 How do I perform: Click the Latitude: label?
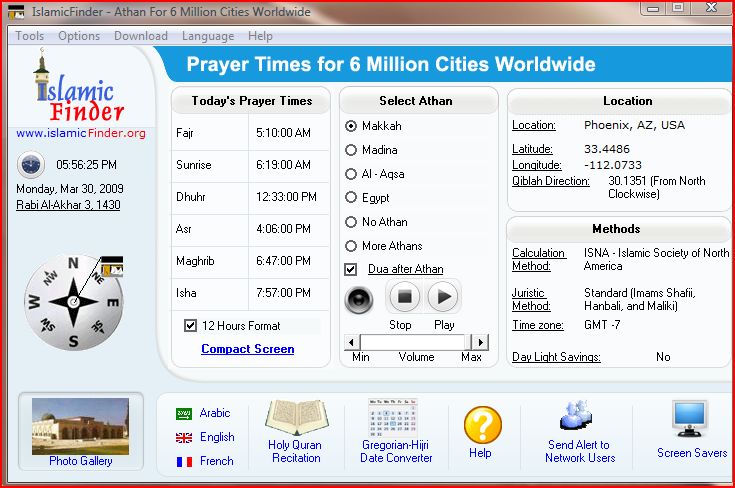pyautogui.click(x=532, y=149)
